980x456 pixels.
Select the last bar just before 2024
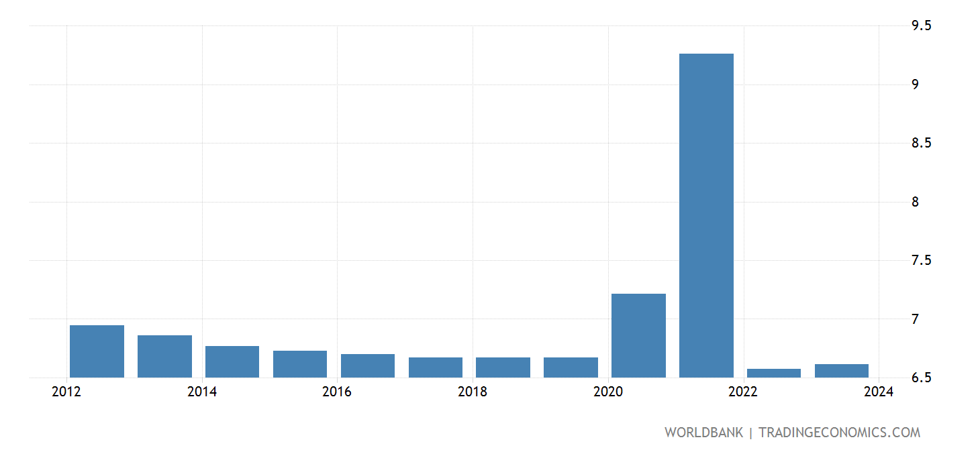[842, 371]
